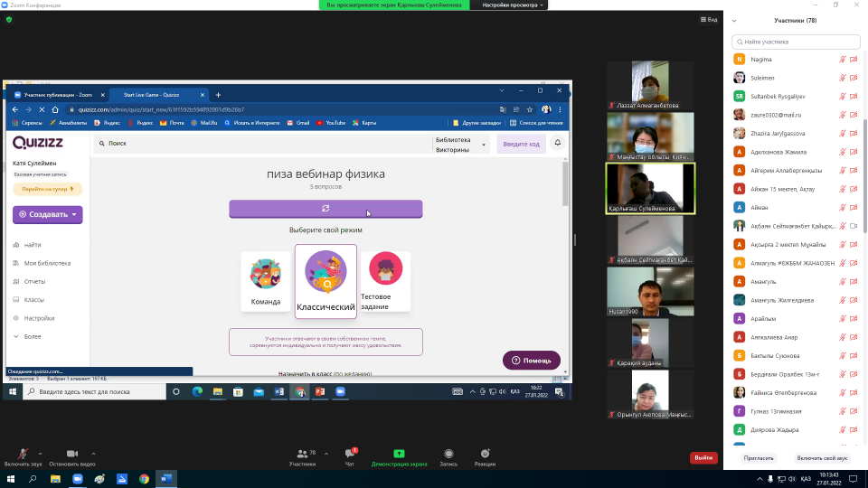Expand Более in Quizizz sidebar
The width and height of the screenshot is (868, 488).
[33, 336]
